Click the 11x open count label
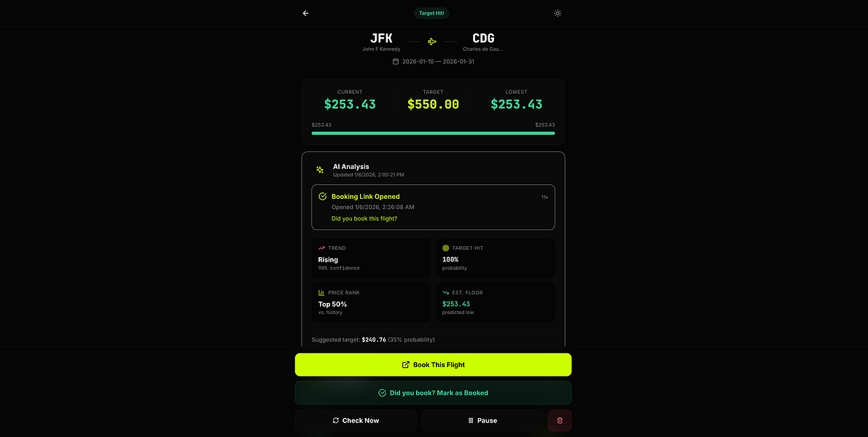Viewport: 868px width, 437px height. [x=544, y=197]
